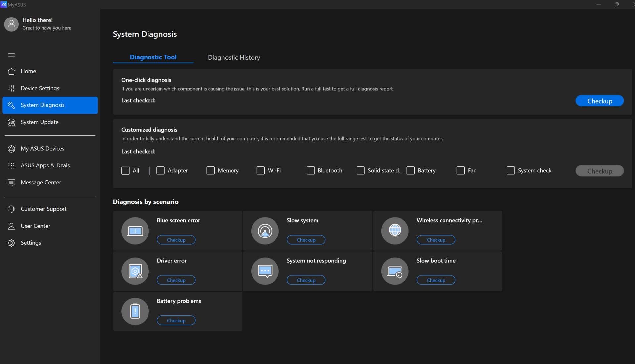Viewport: 635px width, 364px height.
Task: Enable the Memory checkbox
Action: pos(210,170)
